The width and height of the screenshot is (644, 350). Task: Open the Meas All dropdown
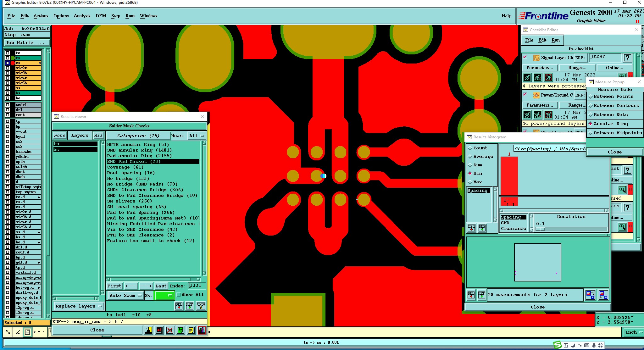coord(197,136)
